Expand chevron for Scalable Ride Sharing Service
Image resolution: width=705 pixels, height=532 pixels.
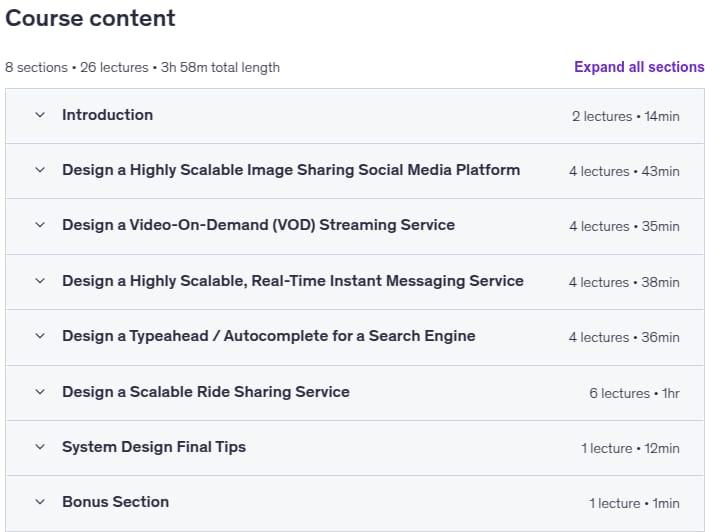tap(40, 392)
